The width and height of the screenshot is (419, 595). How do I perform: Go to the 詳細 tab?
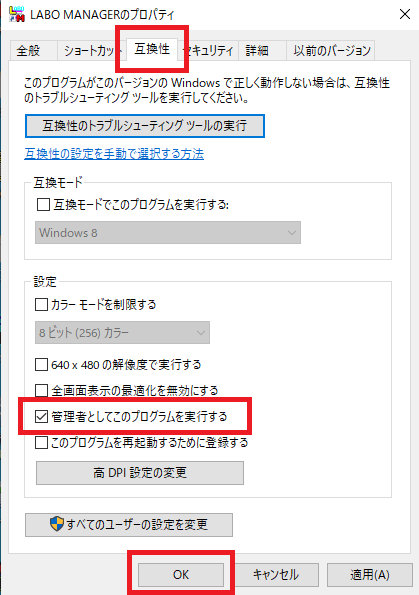pos(257,50)
